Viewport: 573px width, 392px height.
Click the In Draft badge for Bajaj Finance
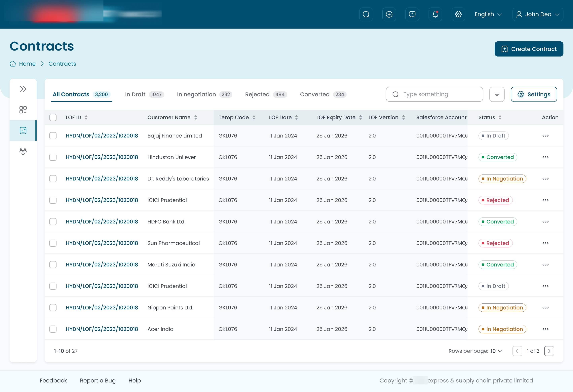[x=493, y=136]
